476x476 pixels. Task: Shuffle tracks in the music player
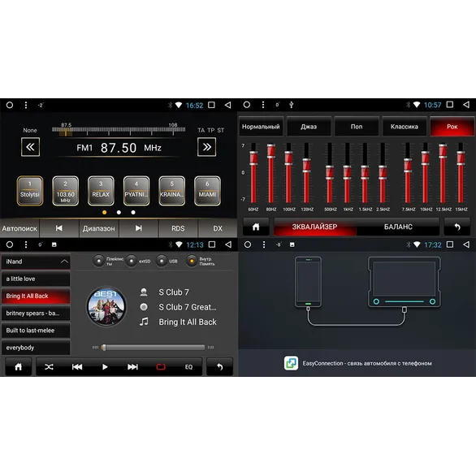49,367
